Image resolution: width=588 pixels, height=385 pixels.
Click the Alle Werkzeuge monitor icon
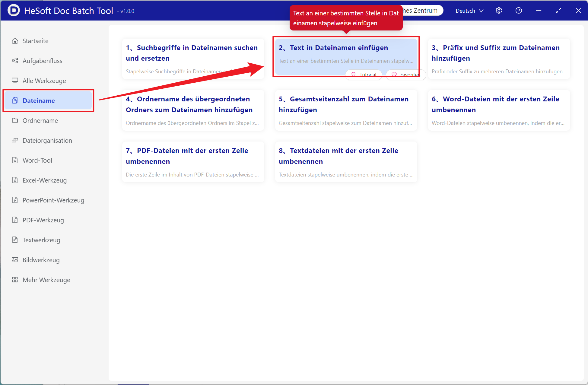15,81
